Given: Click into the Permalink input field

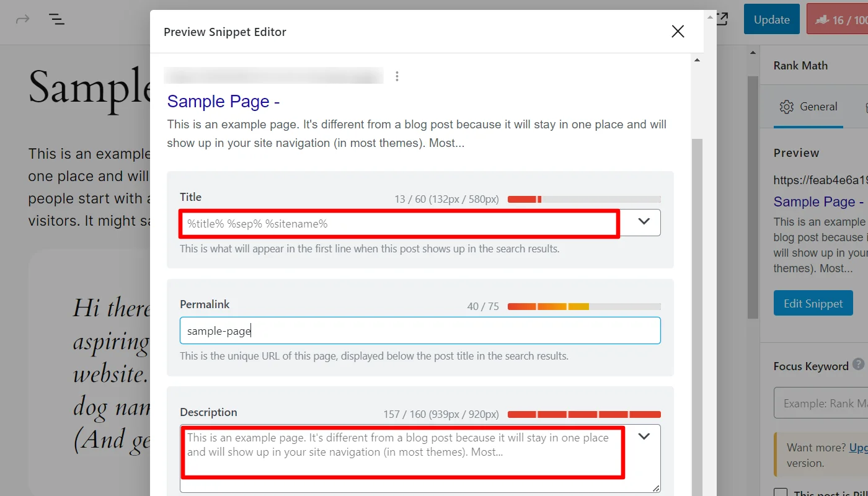Looking at the screenshot, I should pyautogui.click(x=420, y=330).
